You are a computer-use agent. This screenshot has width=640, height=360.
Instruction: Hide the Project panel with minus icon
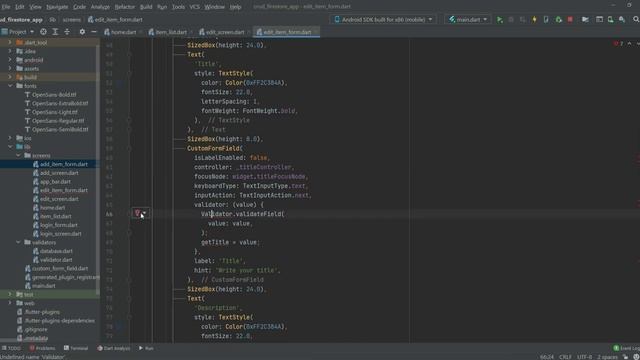[x=94, y=31]
